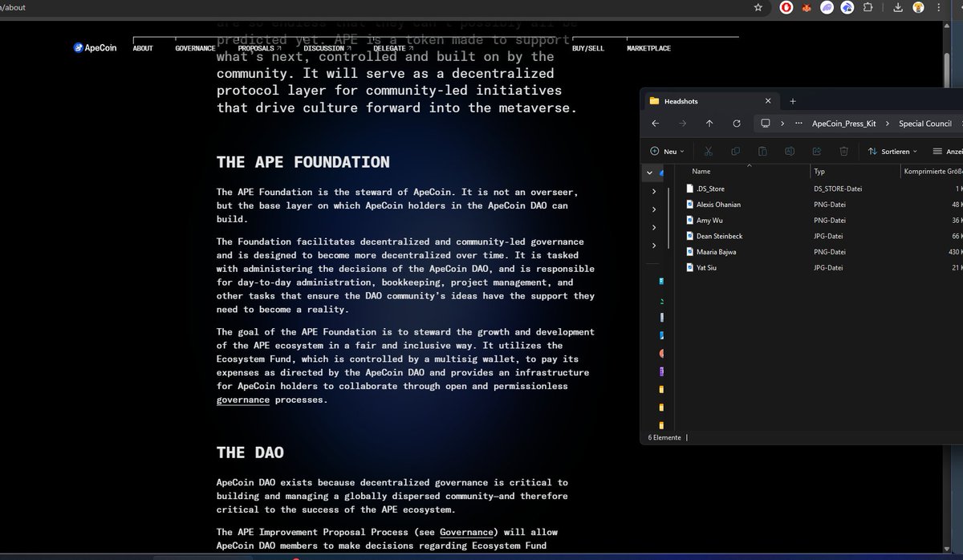Expand the second collapsed navigation pane node
The width and height of the screenshot is (963, 560).
coord(654,209)
